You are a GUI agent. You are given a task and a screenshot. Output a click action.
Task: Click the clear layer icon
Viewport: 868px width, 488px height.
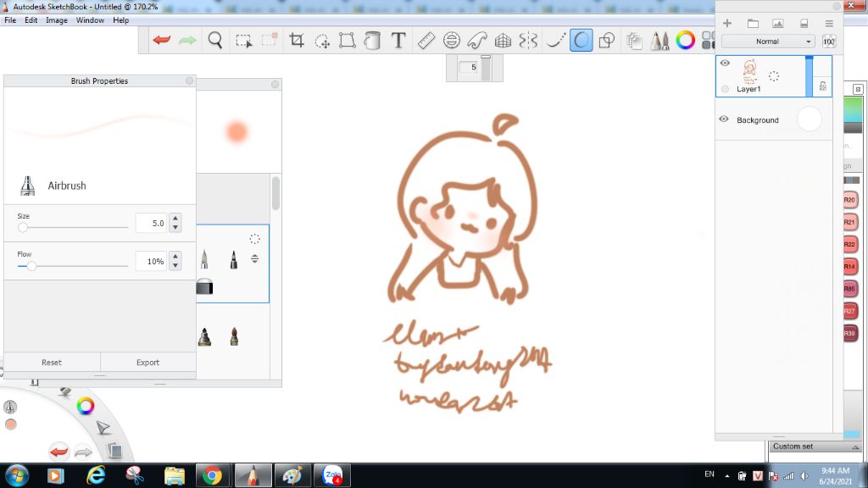(x=804, y=23)
